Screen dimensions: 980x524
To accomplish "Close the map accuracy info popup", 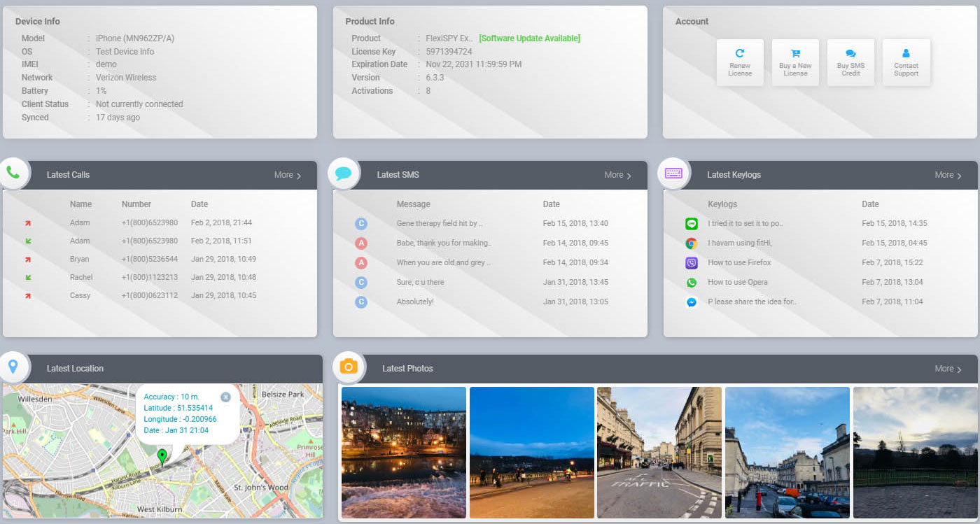I will [x=225, y=397].
